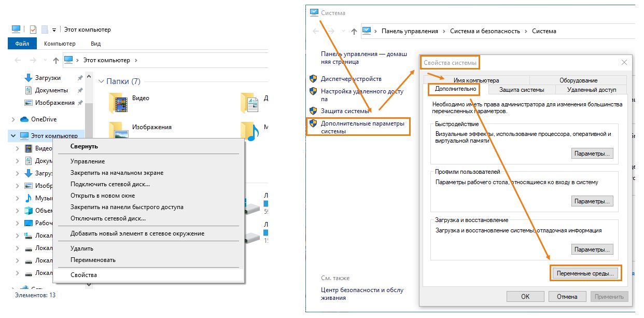Switch to the Оборудование tab
Viewport: 644px width, 318px height.
[578, 80]
